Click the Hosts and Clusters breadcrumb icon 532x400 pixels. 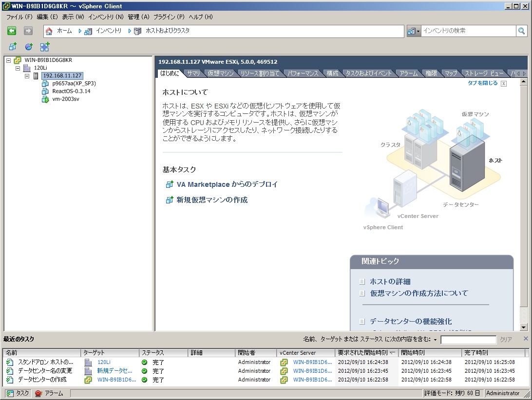[x=137, y=32]
